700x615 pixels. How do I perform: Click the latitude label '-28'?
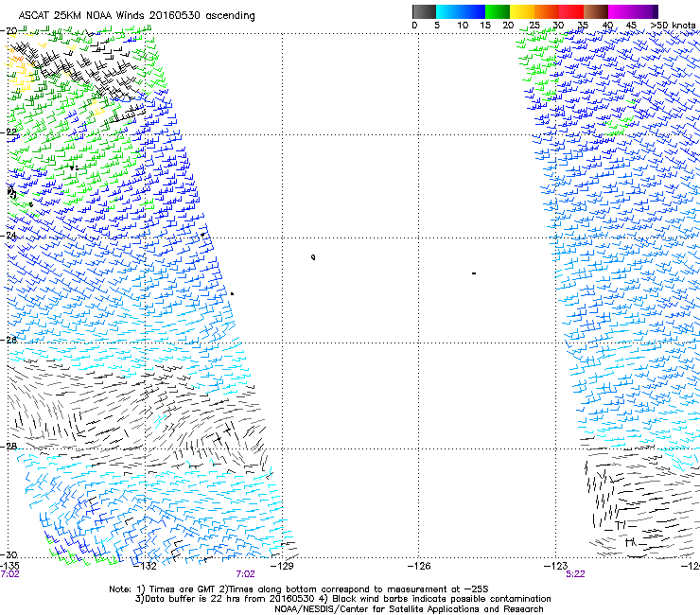[9, 447]
